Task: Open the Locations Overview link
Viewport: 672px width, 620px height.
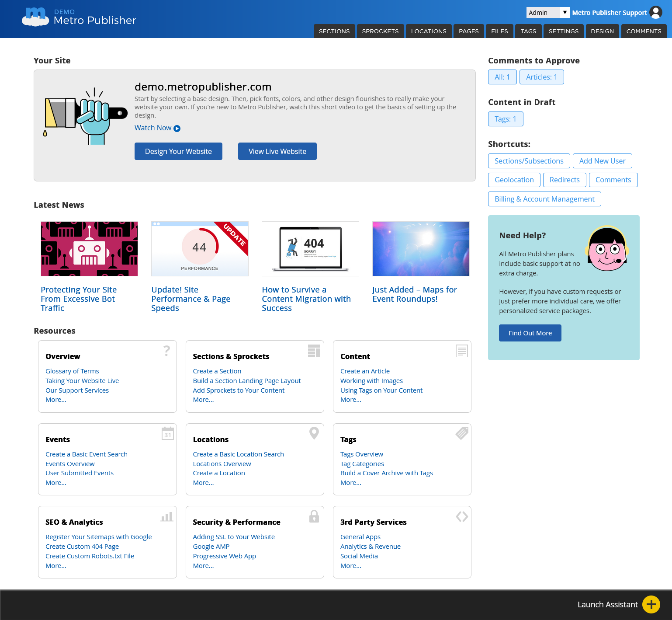Action: (222, 464)
